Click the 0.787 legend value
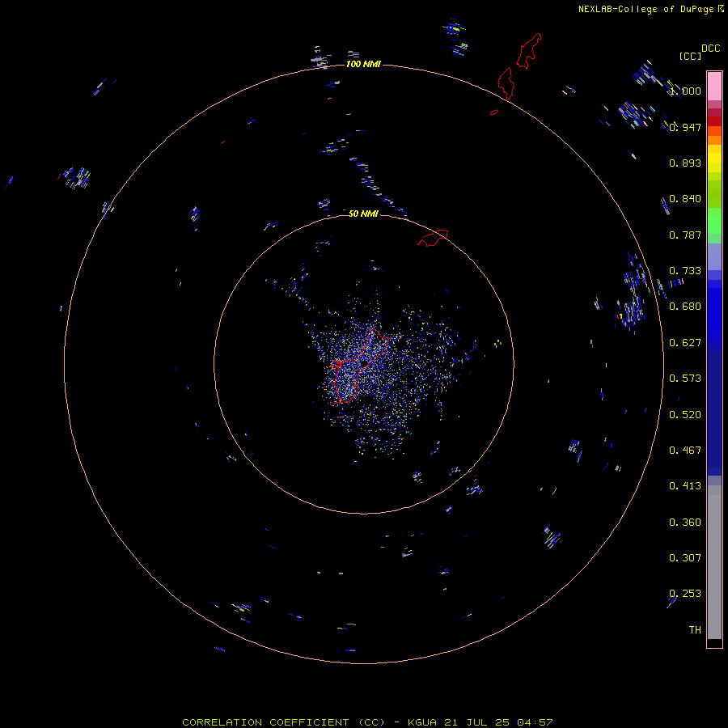The height and width of the screenshot is (728, 728). (x=685, y=235)
